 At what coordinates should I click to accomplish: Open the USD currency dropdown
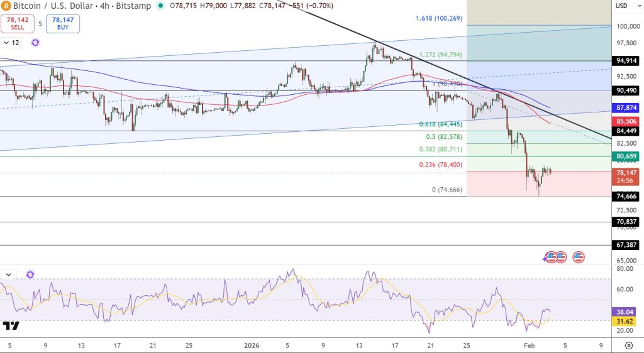tap(621, 6)
